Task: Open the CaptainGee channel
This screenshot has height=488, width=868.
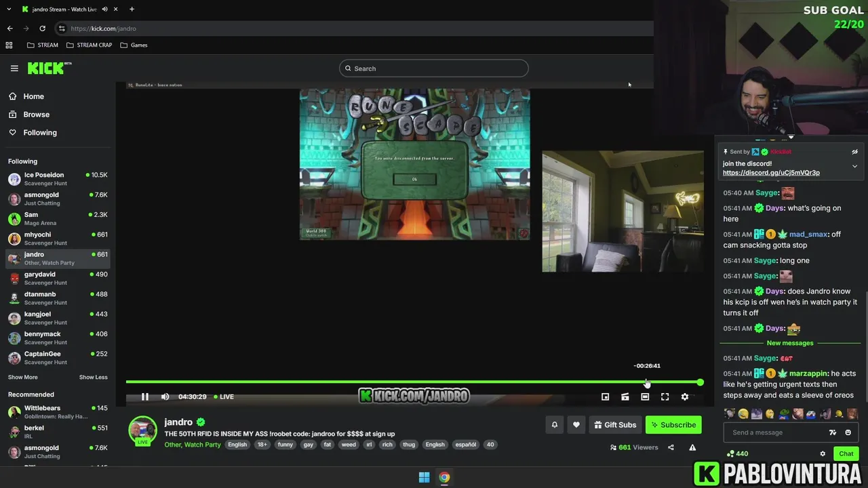Action: pyautogui.click(x=58, y=358)
